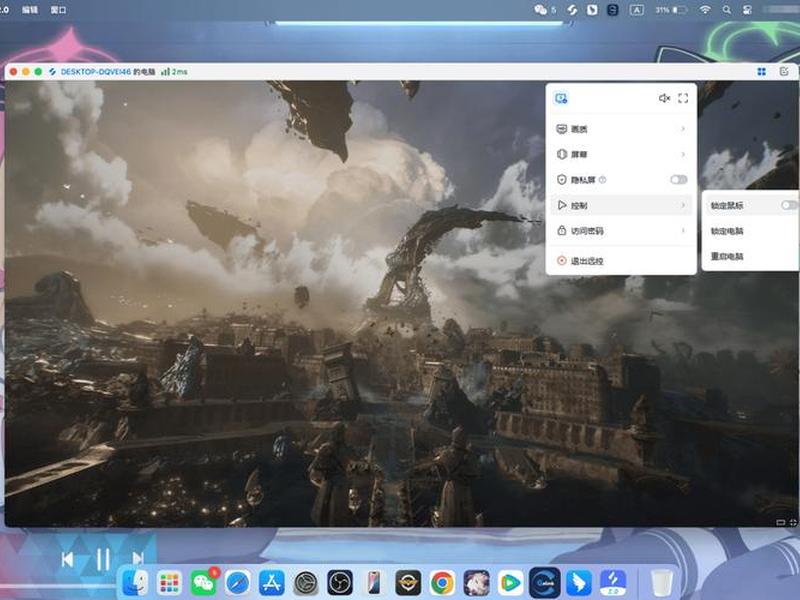Click the 退出远控 red circle icon
This screenshot has width=800, height=600.
click(x=562, y=261)
